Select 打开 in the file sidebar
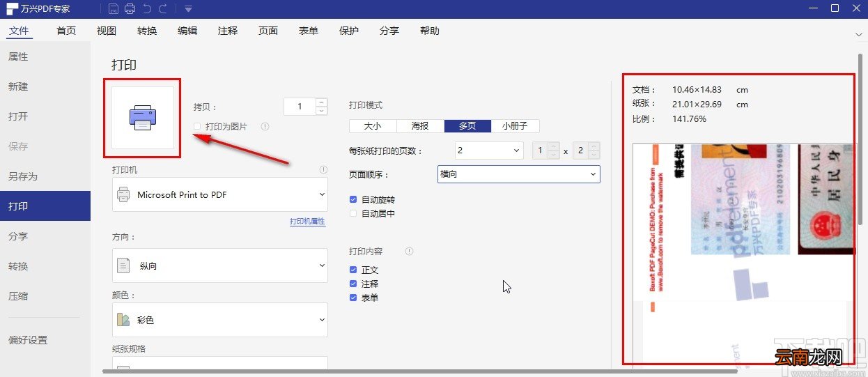The height and width of the screenshot is (377, 868). (45, 116)
